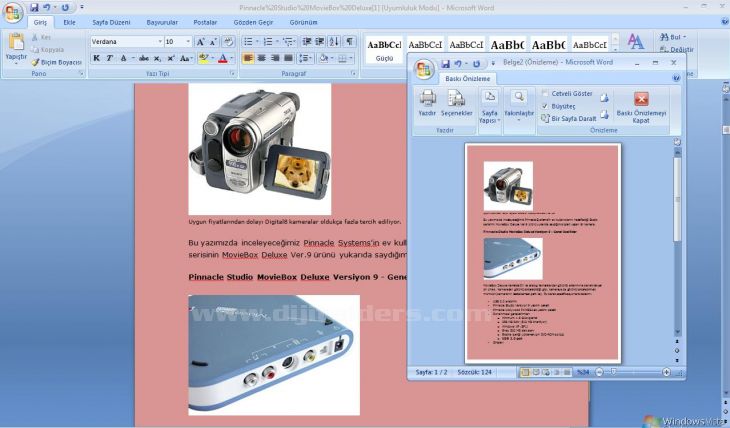
Task: Start a bulleted list
Action: point(249,42)
